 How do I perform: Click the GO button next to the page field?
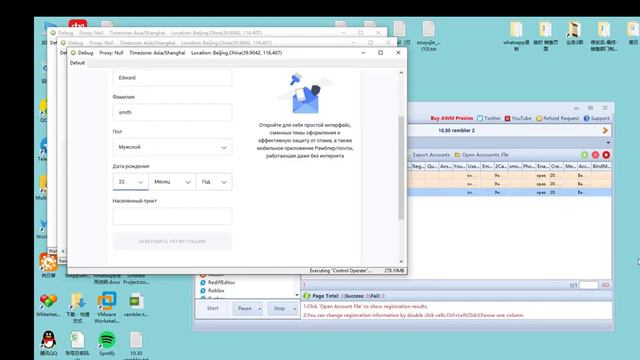point(605,285)
